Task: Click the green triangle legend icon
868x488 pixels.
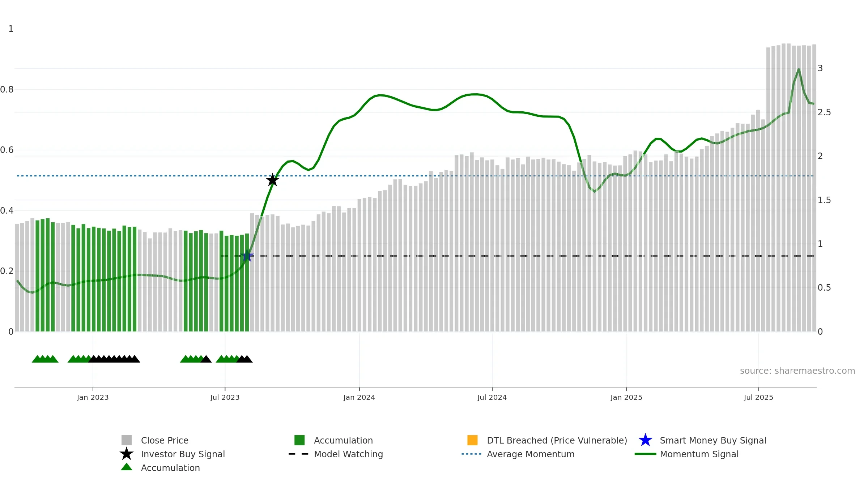Action: (127, 467)
